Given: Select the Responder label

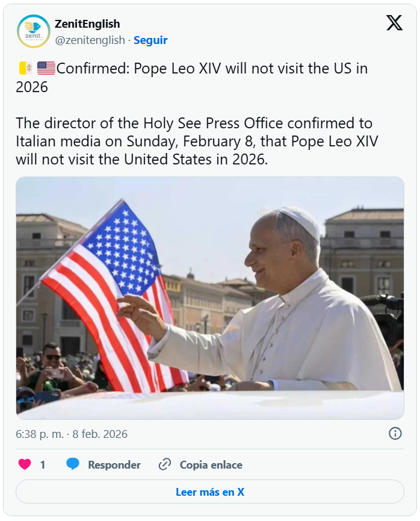Looking at the screenshot, I should coord(114,465).
